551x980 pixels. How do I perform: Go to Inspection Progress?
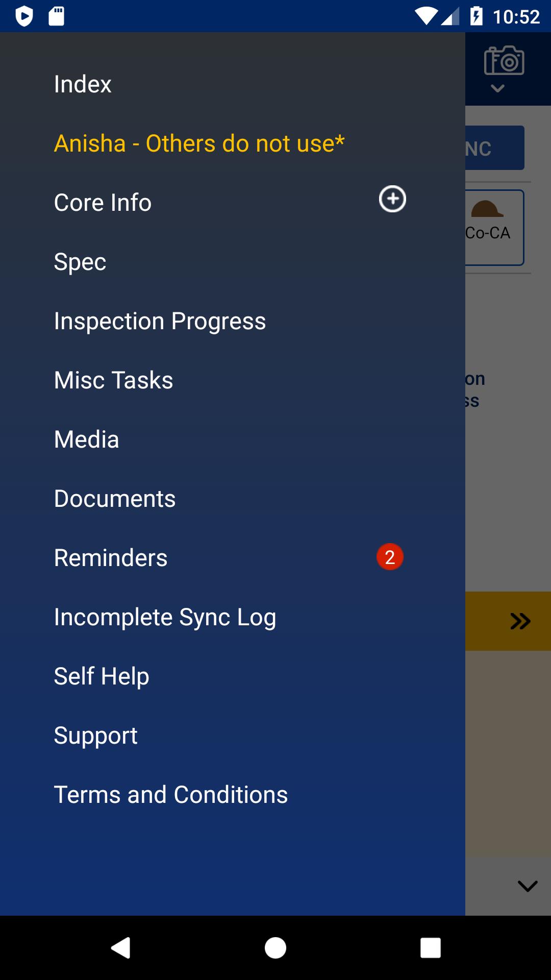[x=160, y=321]
